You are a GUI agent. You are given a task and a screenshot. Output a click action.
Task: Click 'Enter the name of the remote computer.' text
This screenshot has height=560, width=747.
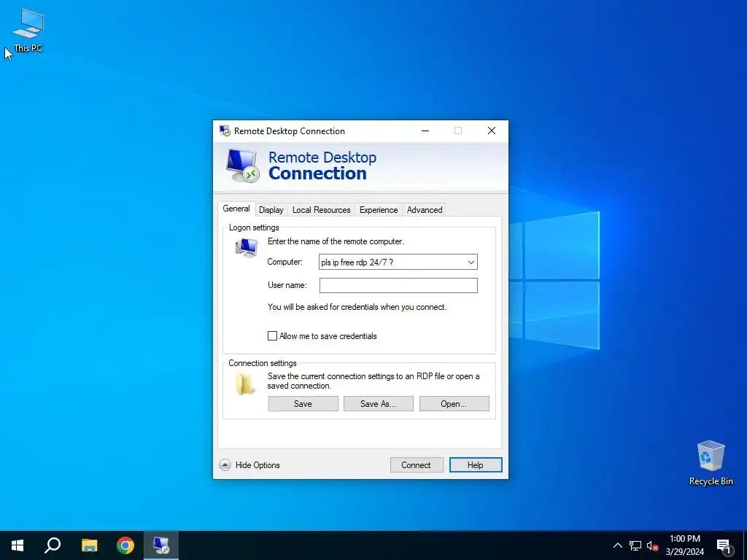(x=336, y=241)
